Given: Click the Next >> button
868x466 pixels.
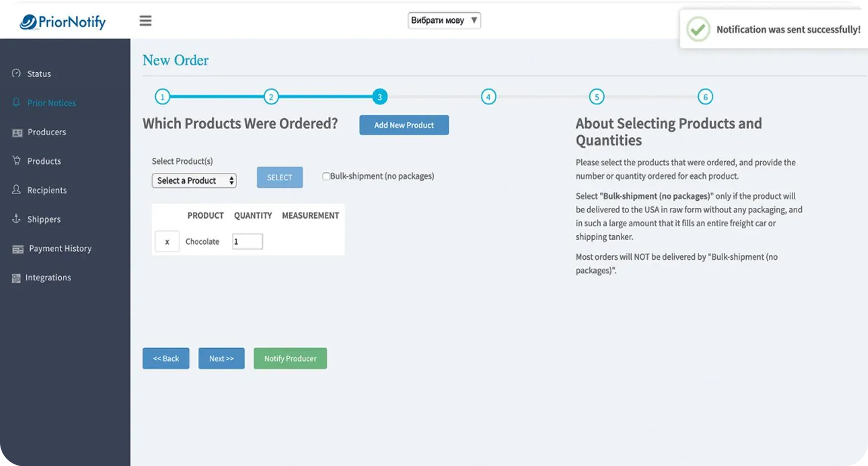Looking at the screenshot, I should pyautogui.click(x=221, y=358).
